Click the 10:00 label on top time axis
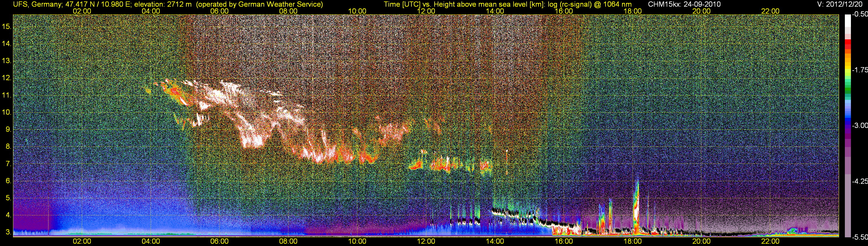 pyautogui.click(x=357, y=11)
